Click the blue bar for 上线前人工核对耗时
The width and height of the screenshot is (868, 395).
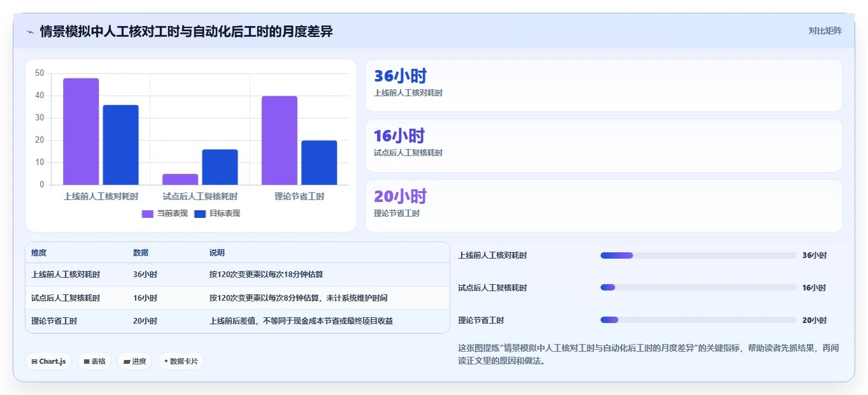pyautogui.click(x=120, y=145)
